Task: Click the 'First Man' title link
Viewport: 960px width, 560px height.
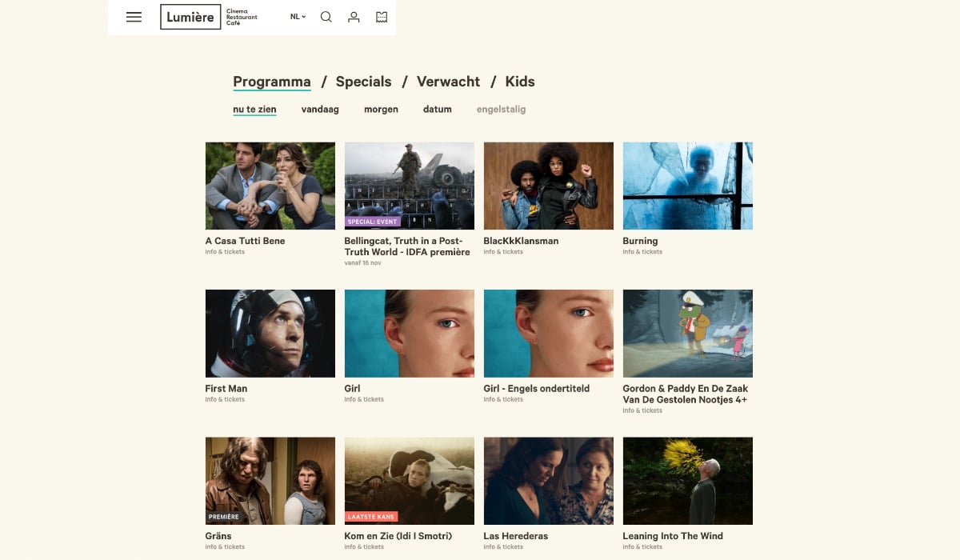Action: coord(226,389)
